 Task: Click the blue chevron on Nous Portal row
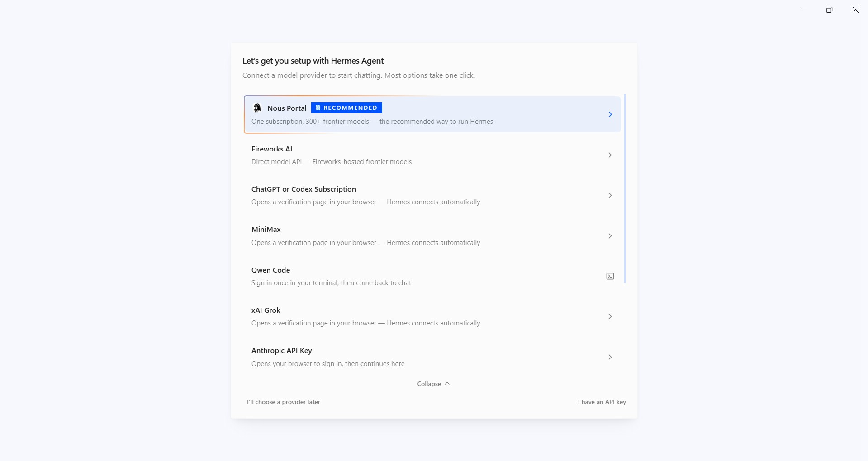pos(610,114)
